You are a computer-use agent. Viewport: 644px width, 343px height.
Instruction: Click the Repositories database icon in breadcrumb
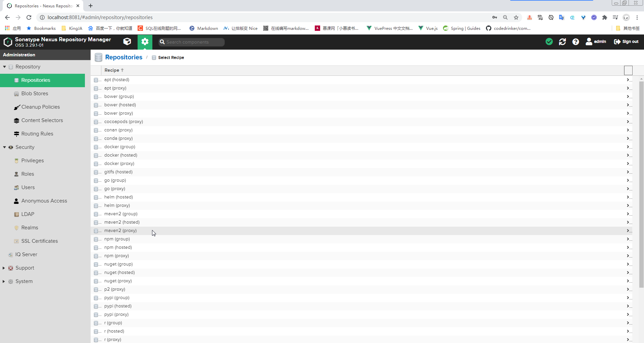coord(98,57)
